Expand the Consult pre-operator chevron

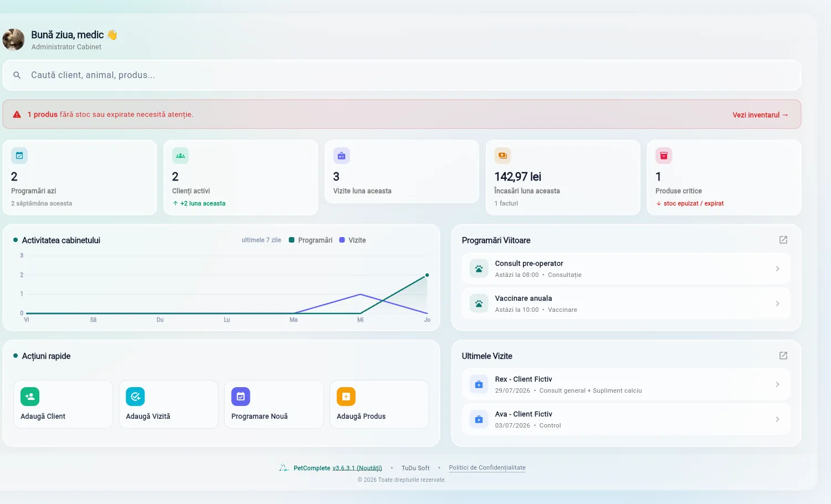778,269
